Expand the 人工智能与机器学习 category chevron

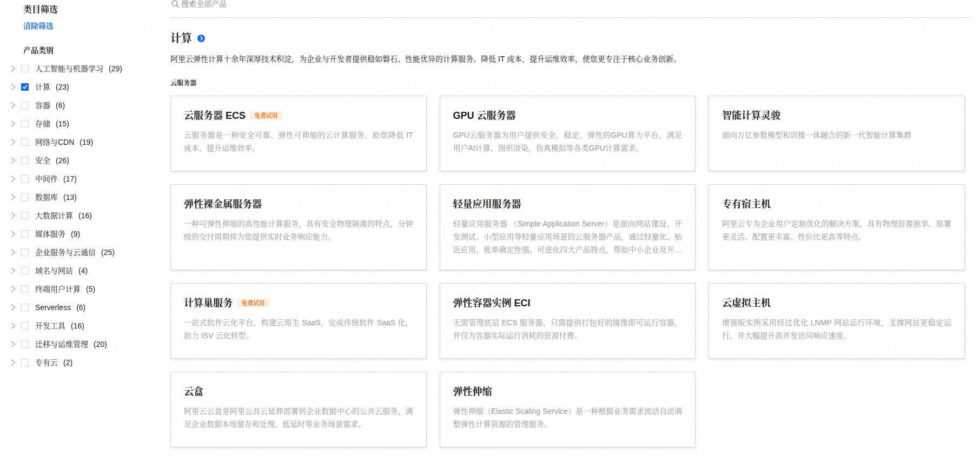(13, 69)
